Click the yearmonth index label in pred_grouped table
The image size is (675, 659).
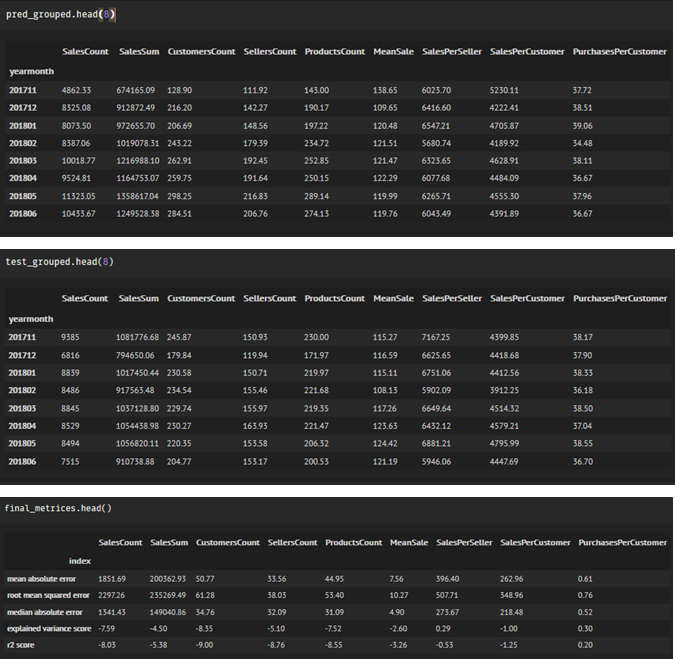31,71
